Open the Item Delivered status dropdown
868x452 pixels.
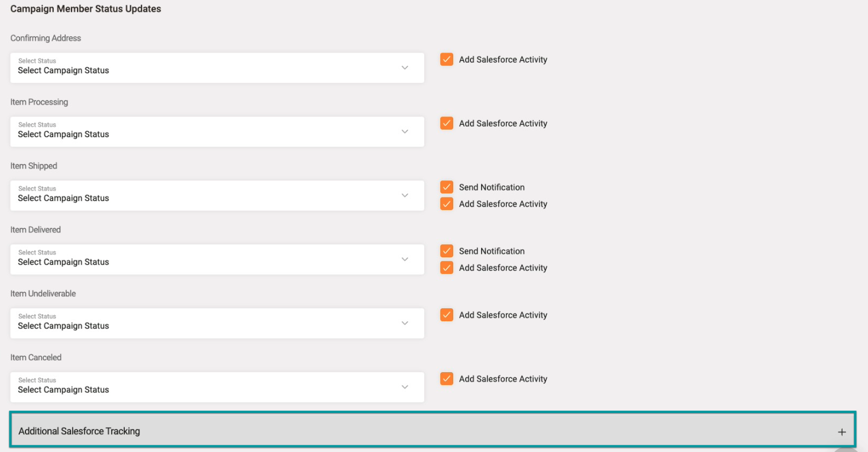coord(217,260)
